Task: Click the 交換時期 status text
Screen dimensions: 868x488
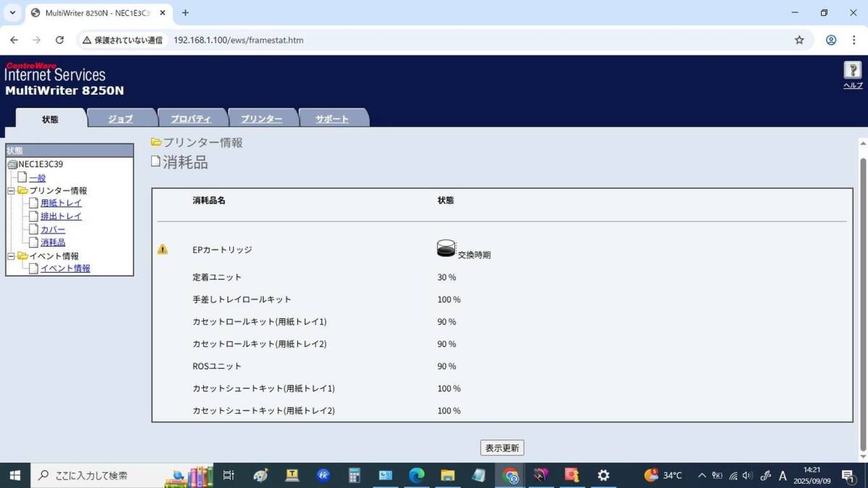Action: (474, 255)
